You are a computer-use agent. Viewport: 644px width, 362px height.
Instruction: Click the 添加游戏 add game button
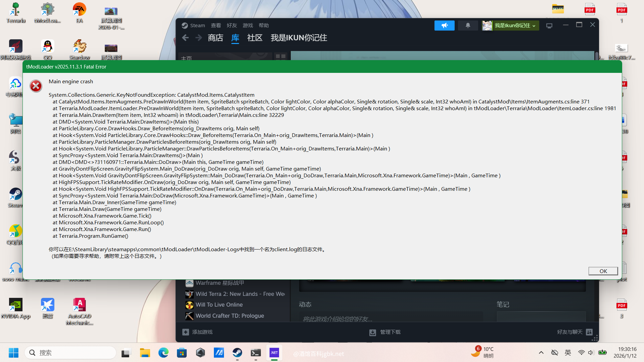point(197,332)
